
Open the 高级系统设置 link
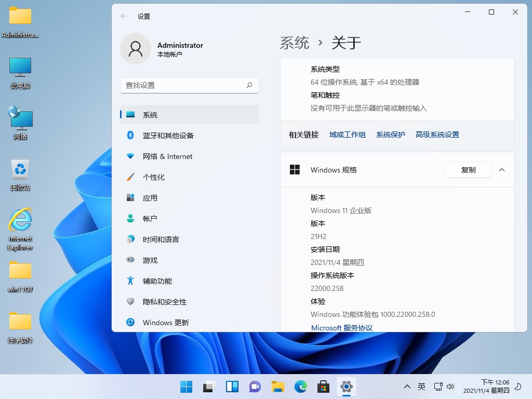coord(437,135)
